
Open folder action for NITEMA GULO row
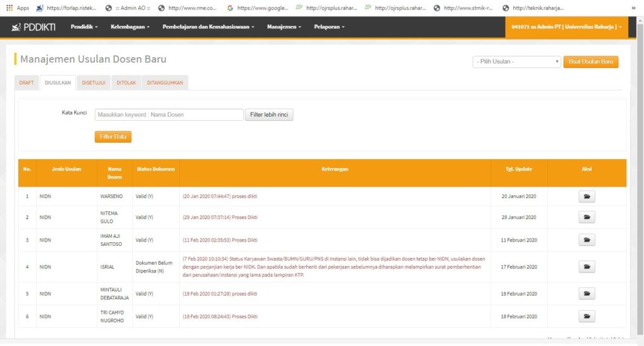(587, 217)
